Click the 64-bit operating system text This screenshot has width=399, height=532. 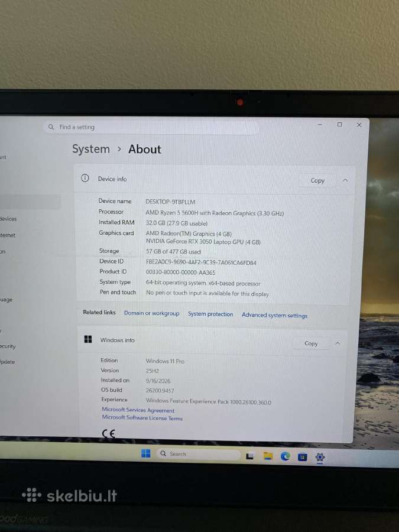click(203, 283)
